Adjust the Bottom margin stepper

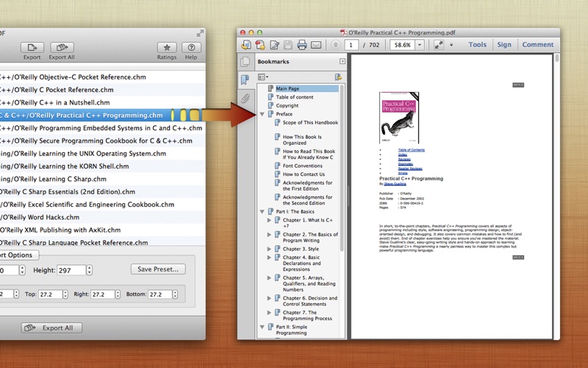click(x=175, y=294)
